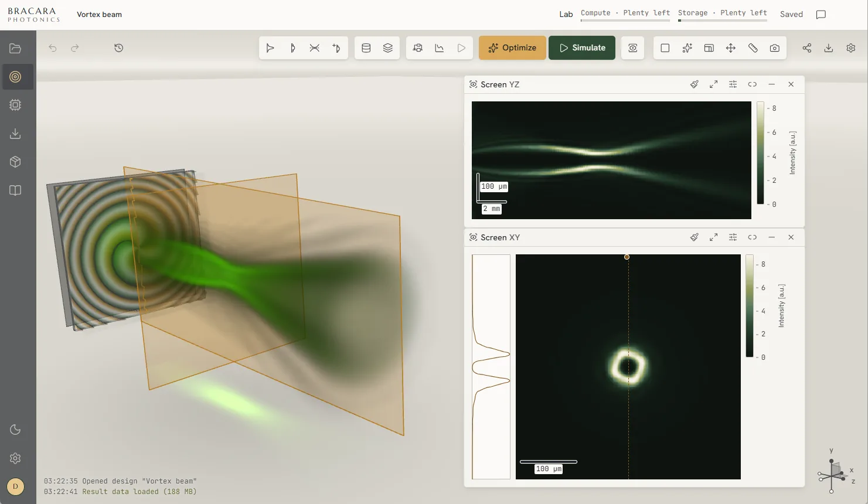Open the user avatar D
This screenshot has width=868, height=504.
[15, 486]
